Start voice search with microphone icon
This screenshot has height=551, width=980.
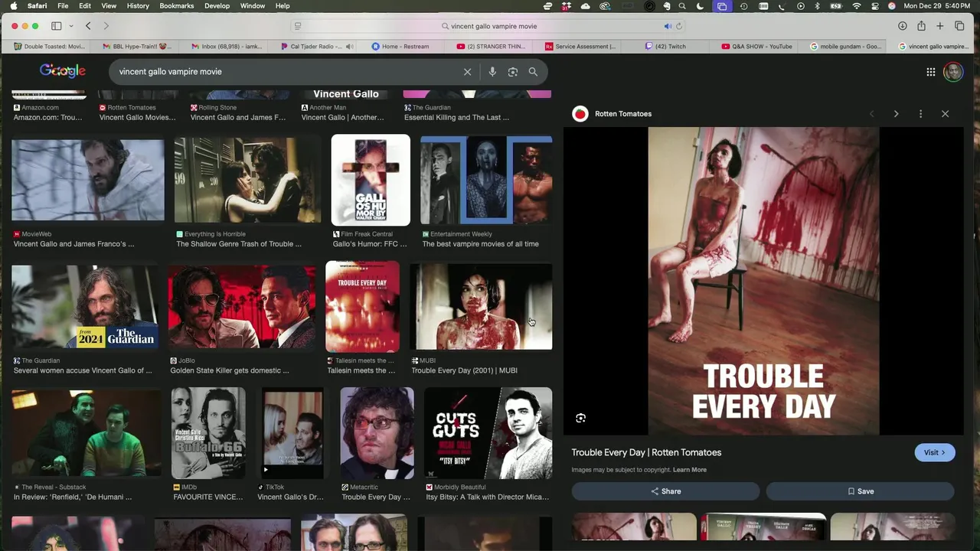point(492,72)
